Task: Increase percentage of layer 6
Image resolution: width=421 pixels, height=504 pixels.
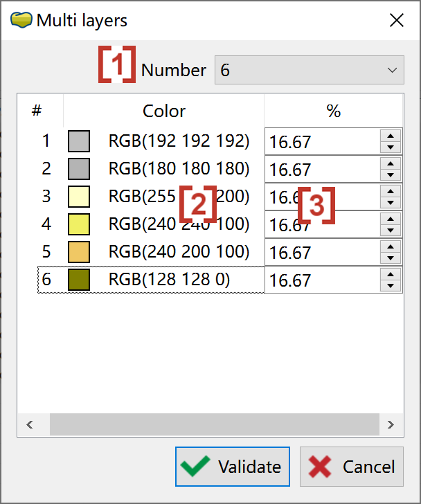Action: coord(391,274)
